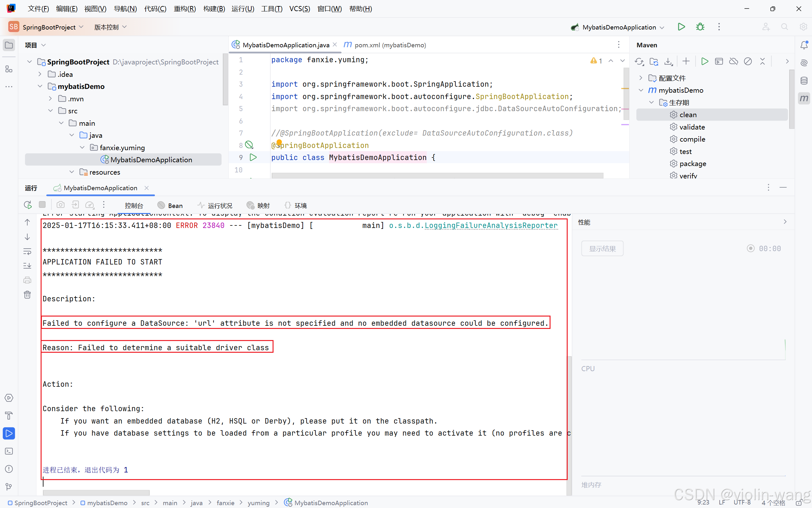Open the 构建(B) menu
The width and height of the screenshot is (812, 508).
214,9
